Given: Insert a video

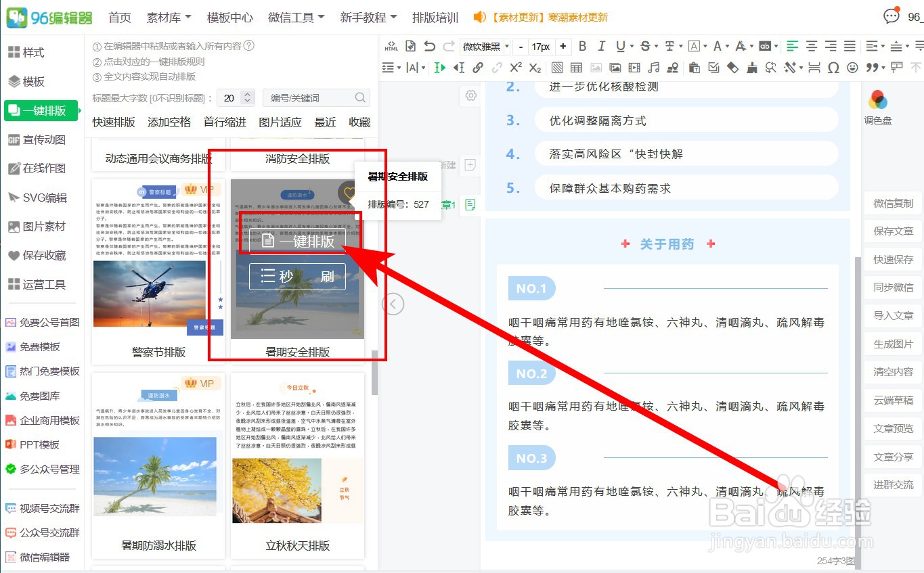Looking at the screenshot, I should coord(634,68).
